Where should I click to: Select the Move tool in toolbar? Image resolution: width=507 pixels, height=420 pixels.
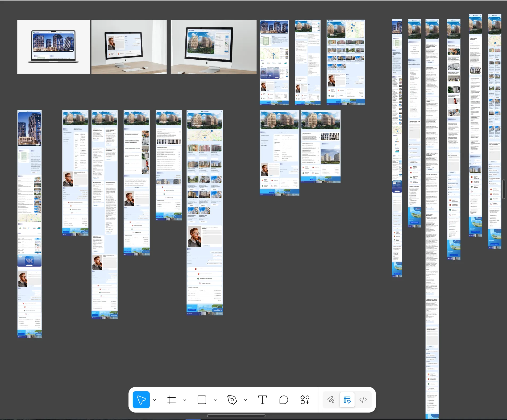point(141,400)
